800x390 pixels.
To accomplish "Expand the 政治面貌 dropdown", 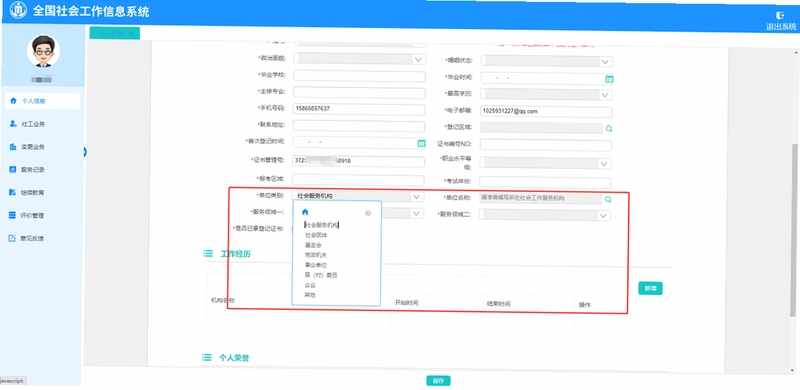I will pyautogui.click(x=418, y=60).
